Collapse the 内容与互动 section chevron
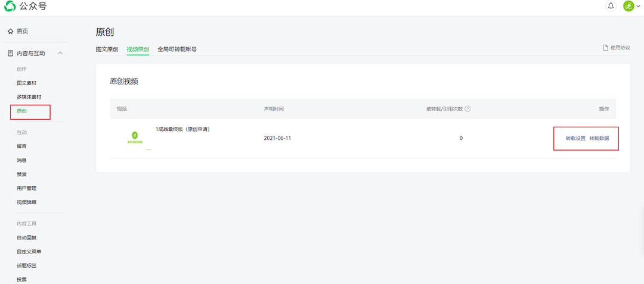The width and height of the screenshot is (644, 284). 60,53
